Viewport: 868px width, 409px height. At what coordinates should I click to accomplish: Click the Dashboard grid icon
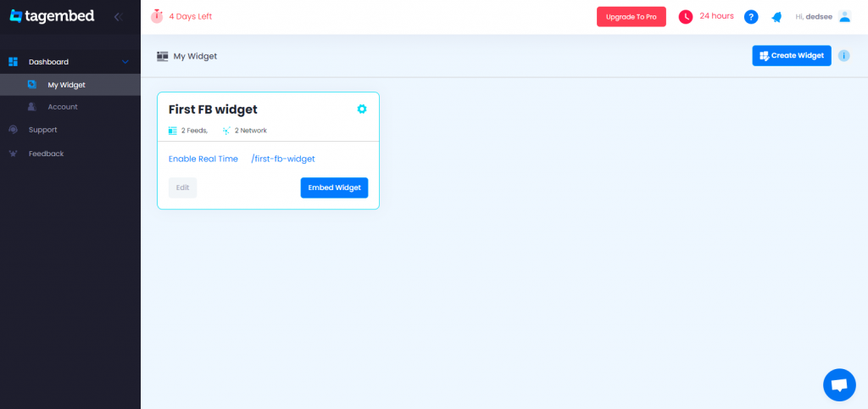click(x=14, y=61)
